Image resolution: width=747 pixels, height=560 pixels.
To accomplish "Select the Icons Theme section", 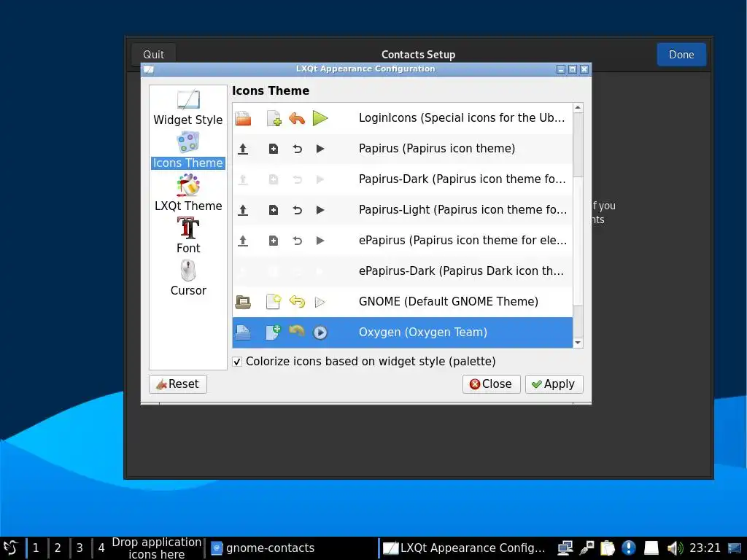I will click(x=187, y=150).
